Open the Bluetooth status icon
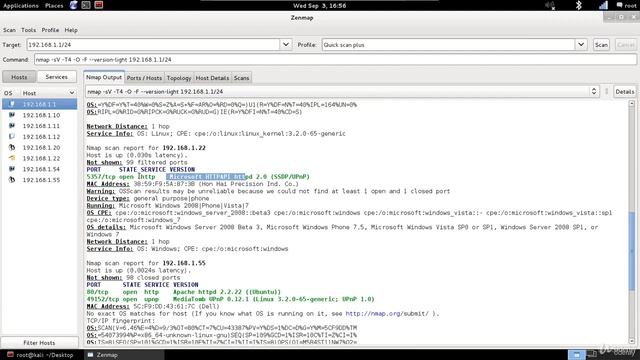The image size is (640, 360). coord(578,5)
